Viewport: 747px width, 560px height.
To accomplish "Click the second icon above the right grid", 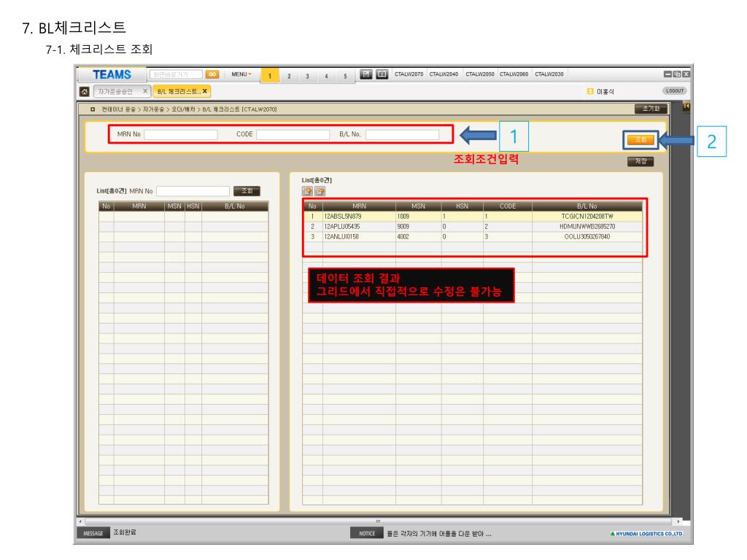I will (320, 191).
